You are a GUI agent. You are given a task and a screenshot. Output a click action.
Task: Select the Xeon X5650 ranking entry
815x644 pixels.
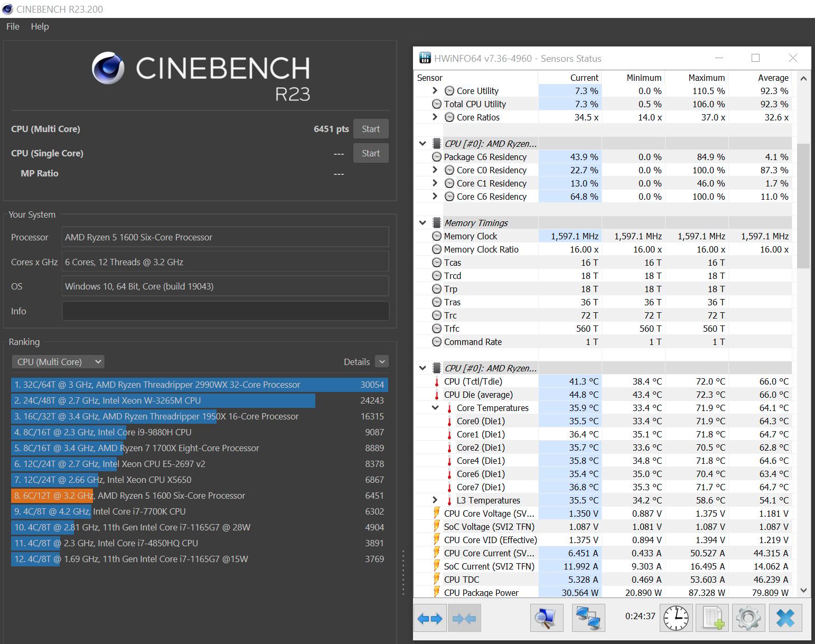(x=200, y=480)
